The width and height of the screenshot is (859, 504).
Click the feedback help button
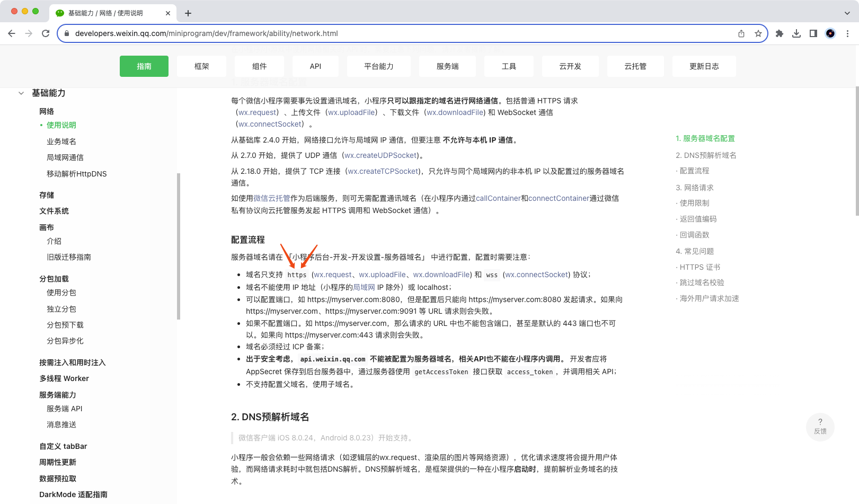click(820, 427)
